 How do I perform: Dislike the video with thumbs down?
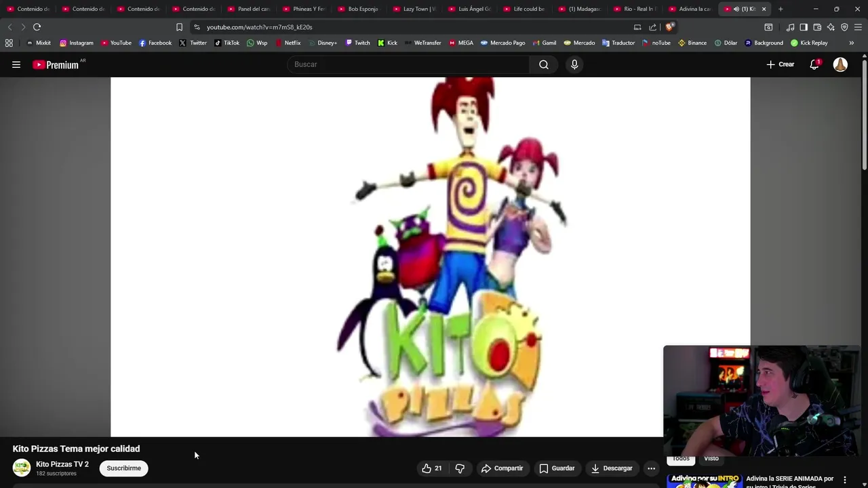pyautogui.click(x=460, y=468)
